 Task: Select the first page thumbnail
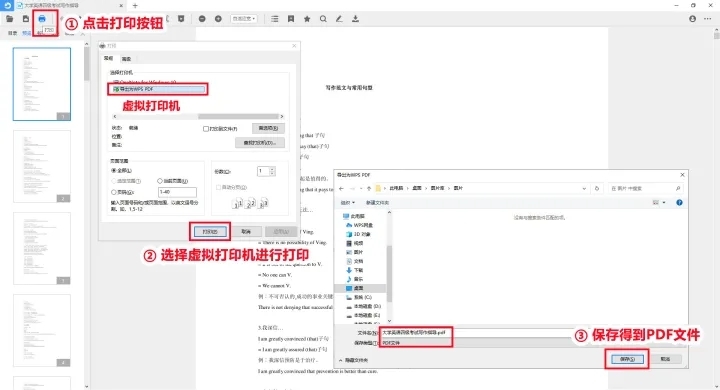[x=42, y=84]
